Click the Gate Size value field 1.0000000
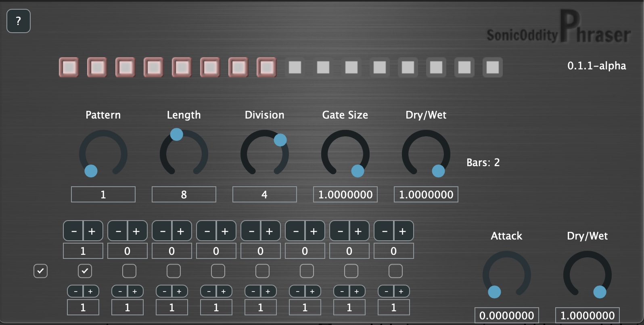Image resolution: width=644 pixels, height=325 pixels. coord(345,194)
